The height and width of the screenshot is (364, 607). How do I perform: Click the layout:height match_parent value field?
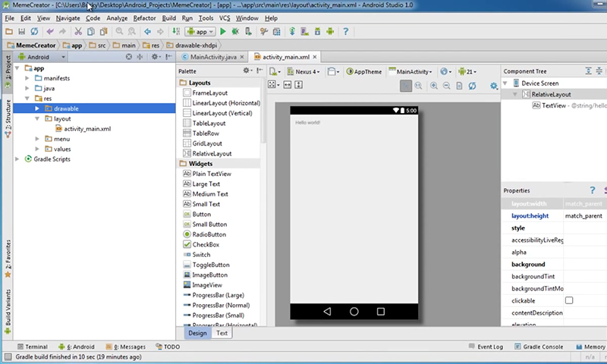tap(583, 216)
